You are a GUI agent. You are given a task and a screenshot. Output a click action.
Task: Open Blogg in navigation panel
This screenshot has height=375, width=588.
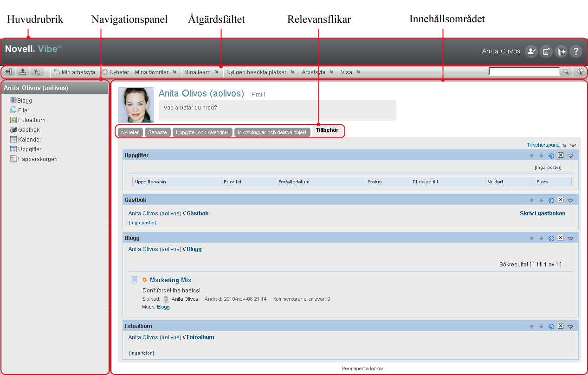[21, 100]
